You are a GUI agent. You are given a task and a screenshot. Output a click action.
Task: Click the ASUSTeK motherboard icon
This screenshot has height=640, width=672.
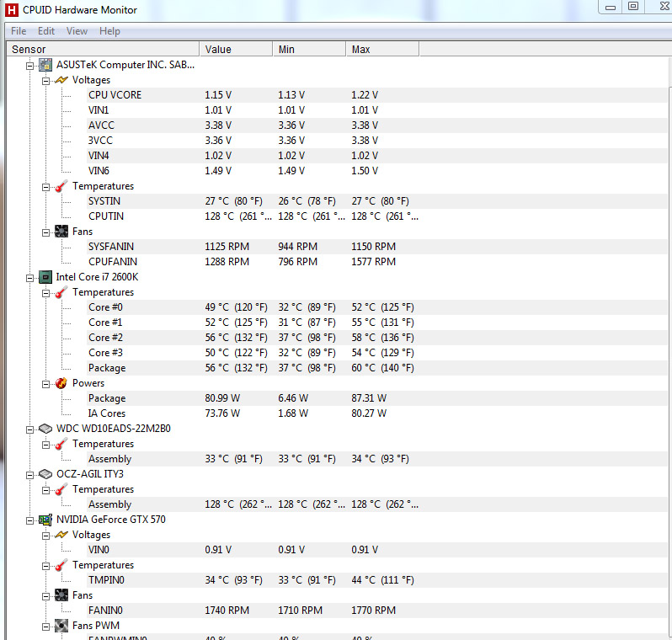pyautogui.click(x=45, y=65)
